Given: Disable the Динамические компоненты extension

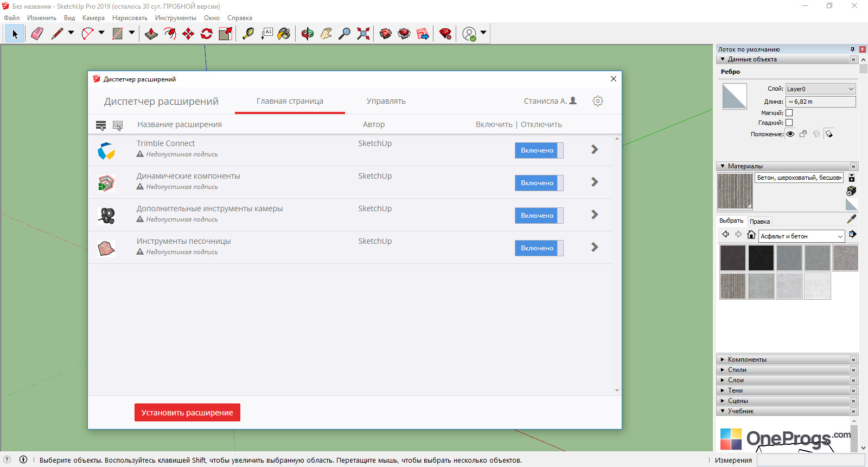Looking at the screenshot, I should click(539, 183).
